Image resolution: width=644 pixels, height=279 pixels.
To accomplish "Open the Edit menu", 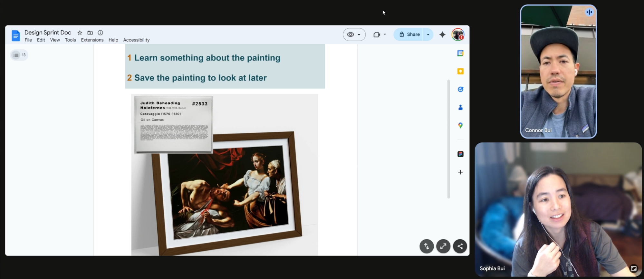I will (x=41, y=40).
